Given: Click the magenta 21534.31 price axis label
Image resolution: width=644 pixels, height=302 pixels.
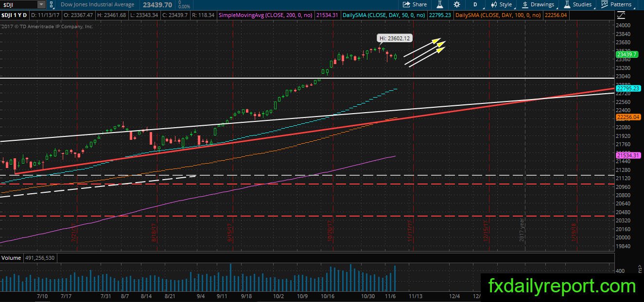Looking at the screenshot, I should tap(629, 155).
